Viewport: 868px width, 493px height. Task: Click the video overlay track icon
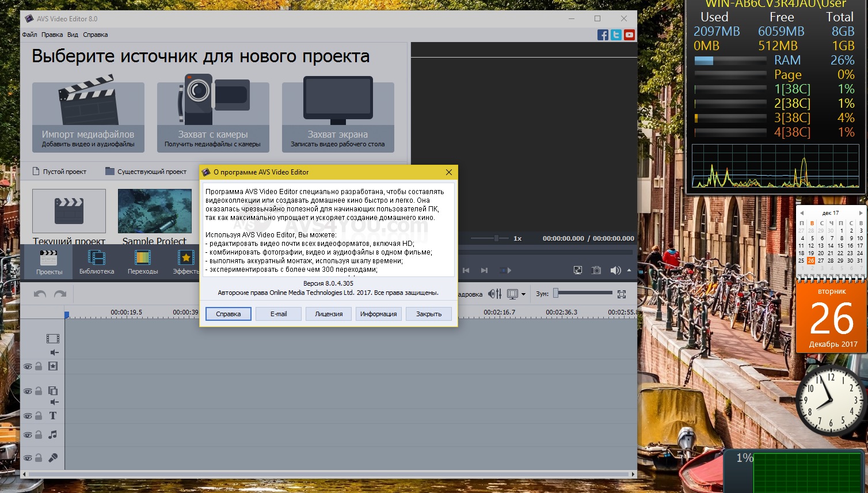click(53, 390)
